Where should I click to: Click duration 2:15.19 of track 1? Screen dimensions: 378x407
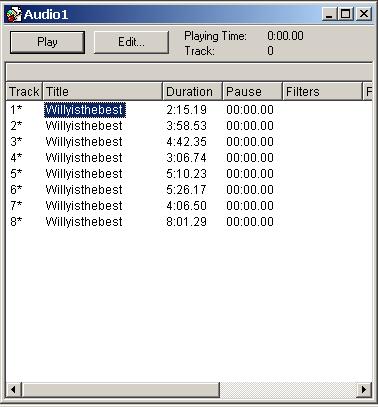[186, 110]
